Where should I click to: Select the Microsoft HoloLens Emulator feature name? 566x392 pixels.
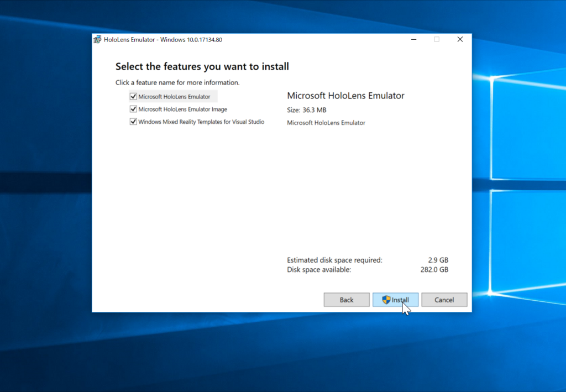click(x=174, y=97)
